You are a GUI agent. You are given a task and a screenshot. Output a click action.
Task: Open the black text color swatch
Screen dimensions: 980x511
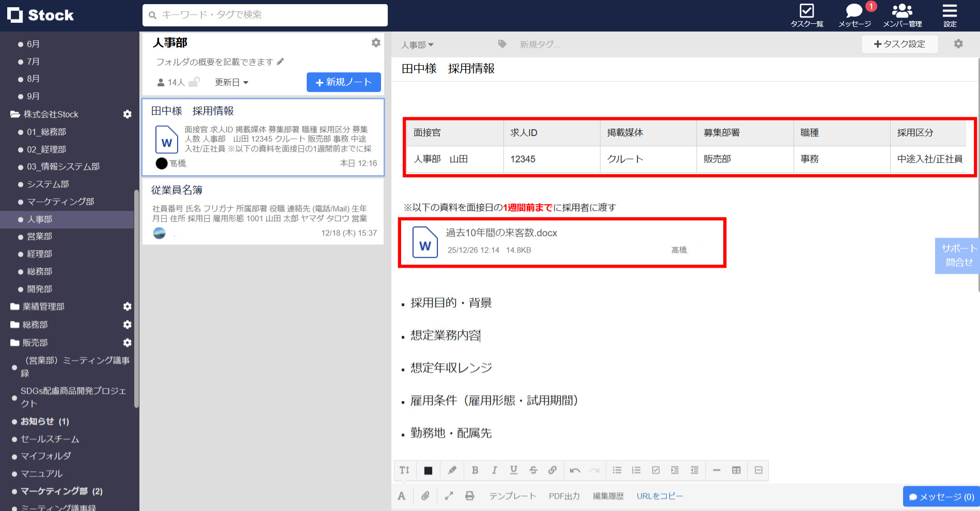[428, 470]
